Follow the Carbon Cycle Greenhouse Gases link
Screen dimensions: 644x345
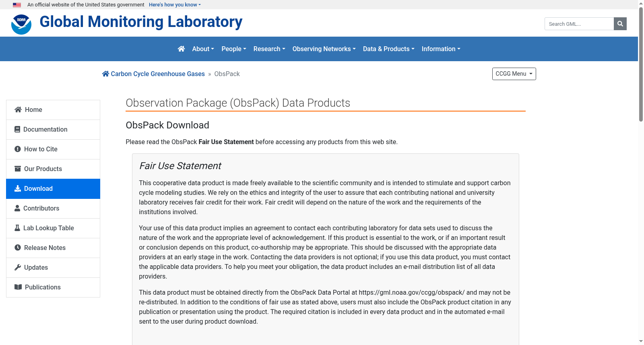(x=158, y=74)
